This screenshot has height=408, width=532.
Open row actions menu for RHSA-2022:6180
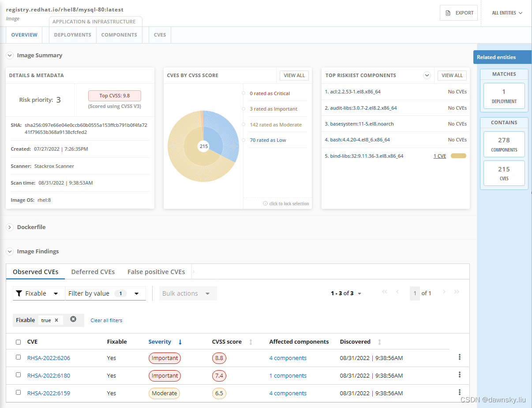(x=460, y=375)
